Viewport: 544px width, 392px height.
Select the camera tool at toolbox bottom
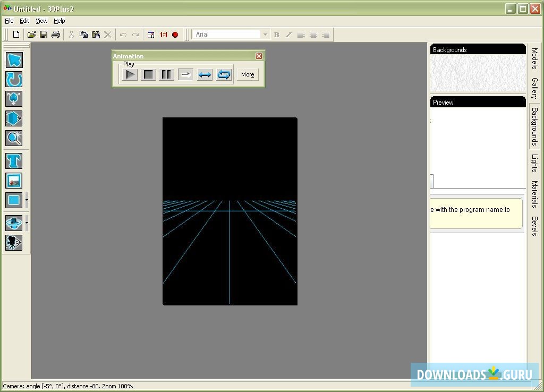pos(14,243)
